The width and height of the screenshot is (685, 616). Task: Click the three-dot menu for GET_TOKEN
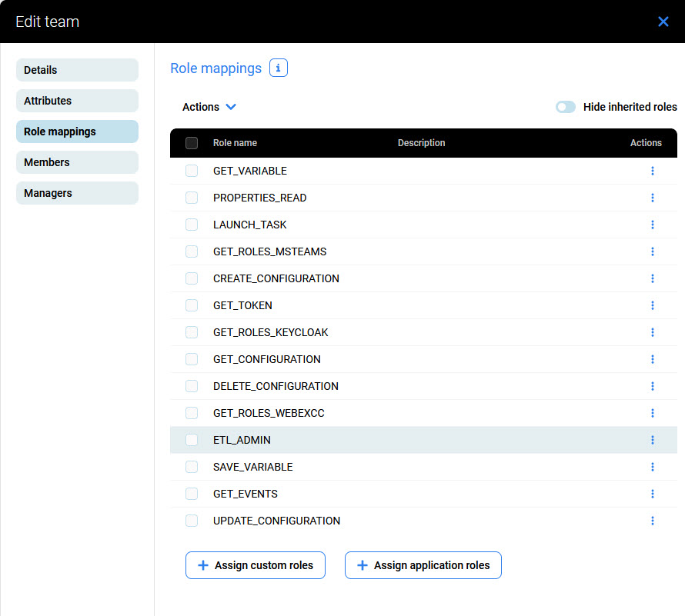(x=652, y=305)
